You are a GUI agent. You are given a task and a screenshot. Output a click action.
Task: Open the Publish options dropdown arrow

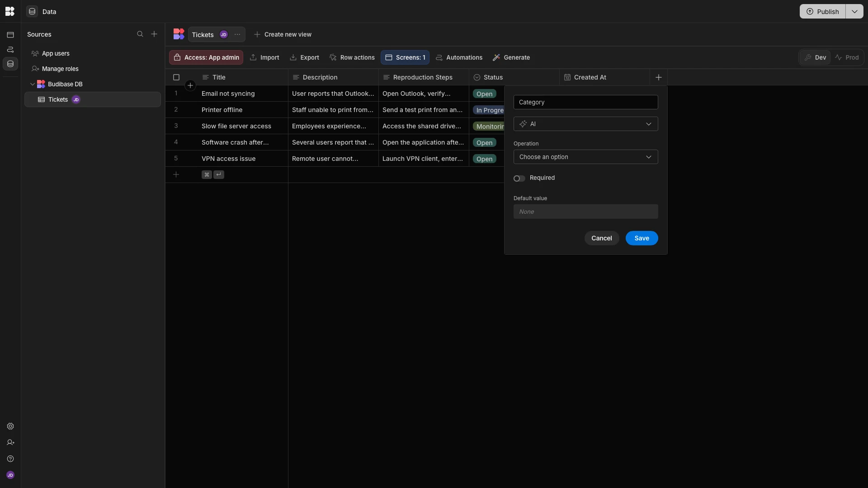(x=854, y=11)
